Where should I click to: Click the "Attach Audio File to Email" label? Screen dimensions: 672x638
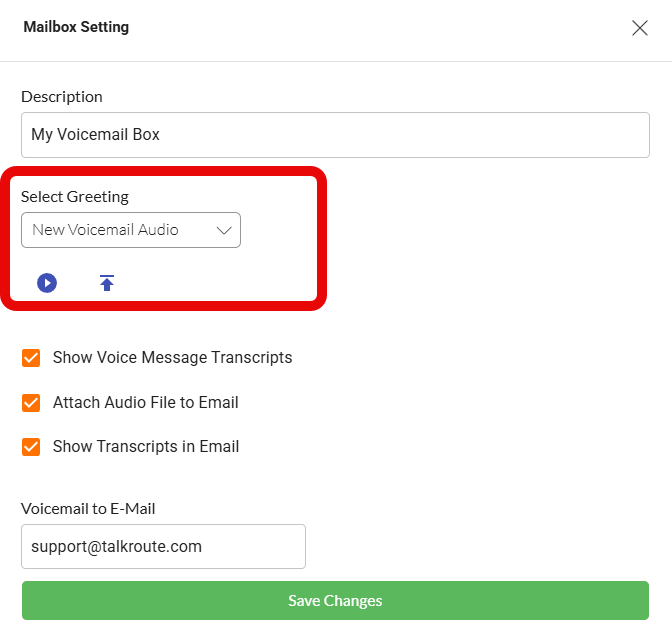pos(145,403)
